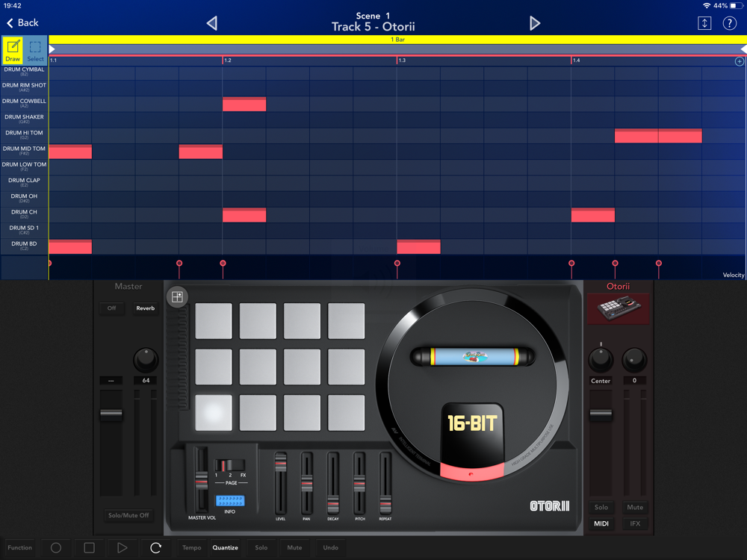Click Solo/Mute Off button
This screenshot has height=560, width=747.
(128, 515)
